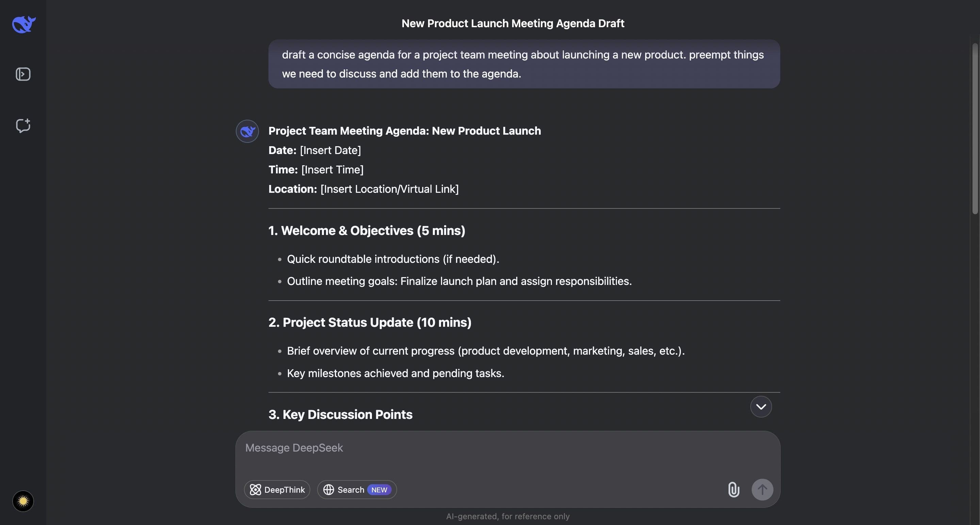Image resolution: width=980 pixels, height=525 pixels.
Task: Click the NEW badge on Search
Action: [379, 490]
